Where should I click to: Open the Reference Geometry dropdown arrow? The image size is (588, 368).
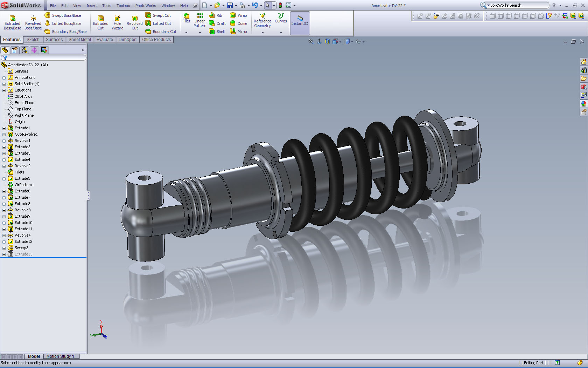pos(262,33)
